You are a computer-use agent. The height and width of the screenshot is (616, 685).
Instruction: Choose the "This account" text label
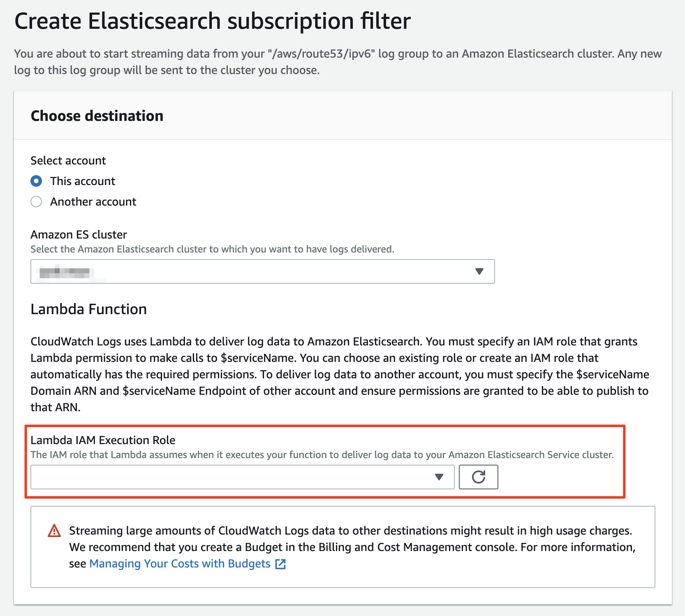point(83,181)
